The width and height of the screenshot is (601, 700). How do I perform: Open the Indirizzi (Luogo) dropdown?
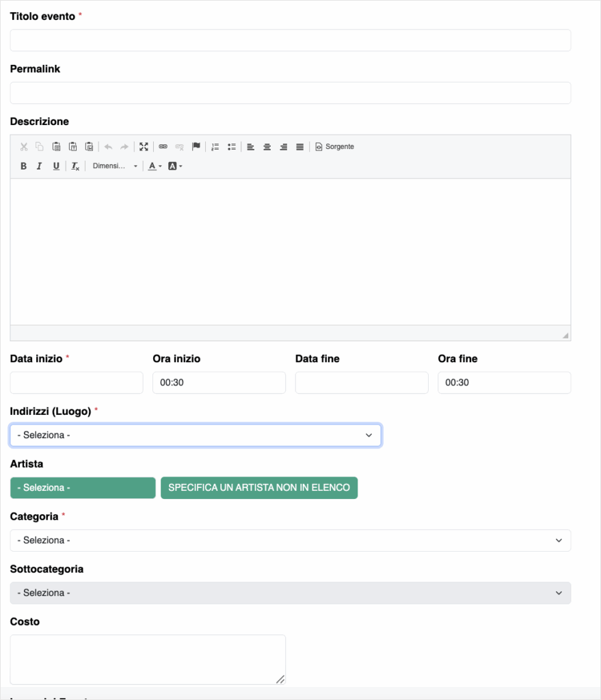pos(196,435)
